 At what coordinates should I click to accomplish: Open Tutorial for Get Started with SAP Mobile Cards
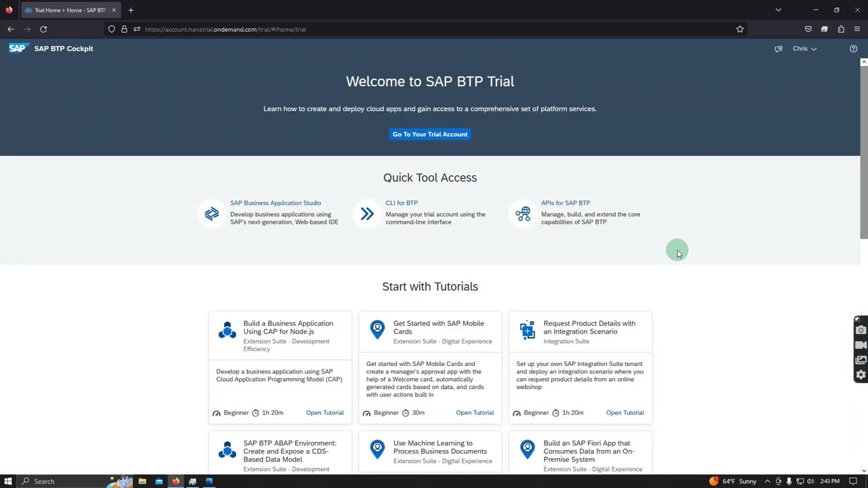(x=475, y=413)
